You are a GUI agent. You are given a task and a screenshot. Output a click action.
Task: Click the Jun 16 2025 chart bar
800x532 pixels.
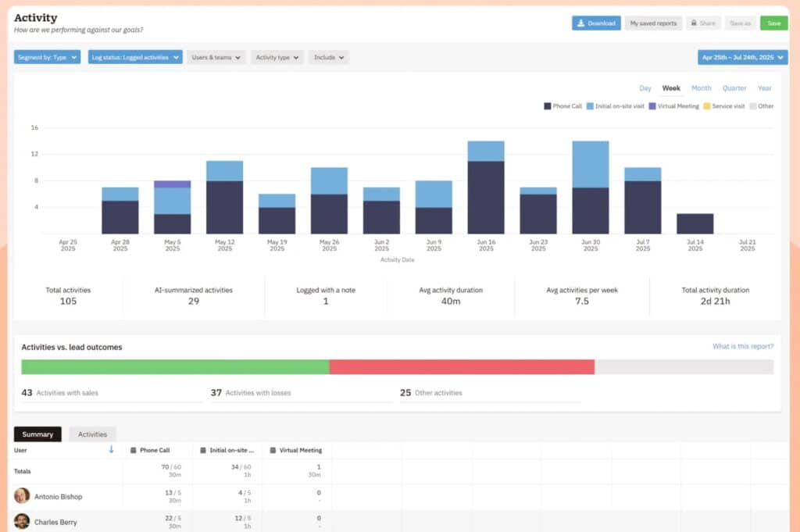[x=486, y=187]
